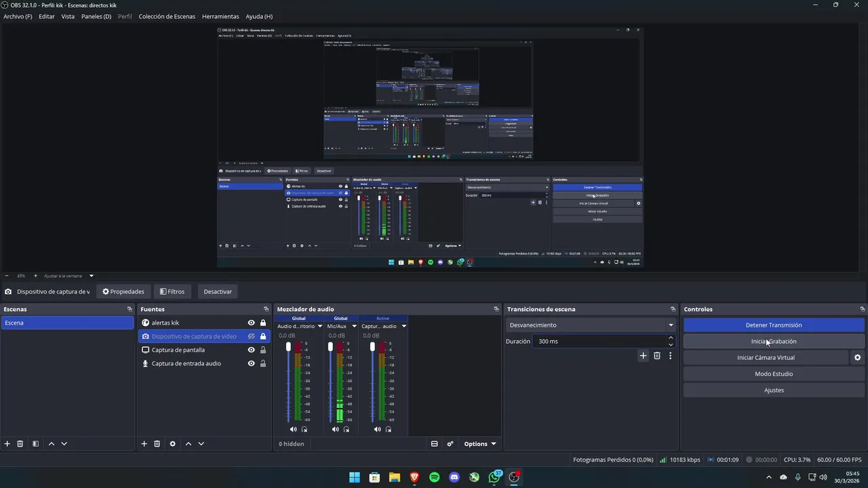This screenshot has height=488, width=868.
Task: Zoom in preview with plus icon
Action: [35, 276]
